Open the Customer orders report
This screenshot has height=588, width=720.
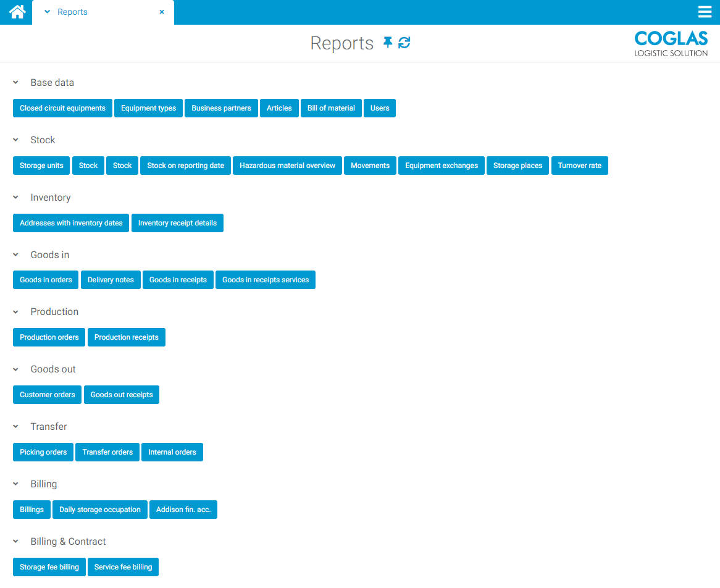[x=47, y=395]
